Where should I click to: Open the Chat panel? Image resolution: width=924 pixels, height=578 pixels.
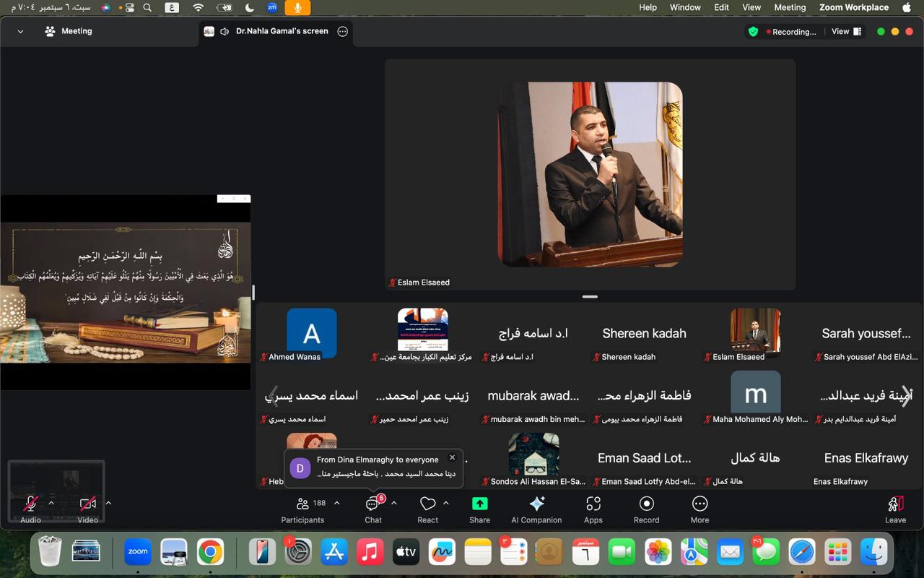372,509
